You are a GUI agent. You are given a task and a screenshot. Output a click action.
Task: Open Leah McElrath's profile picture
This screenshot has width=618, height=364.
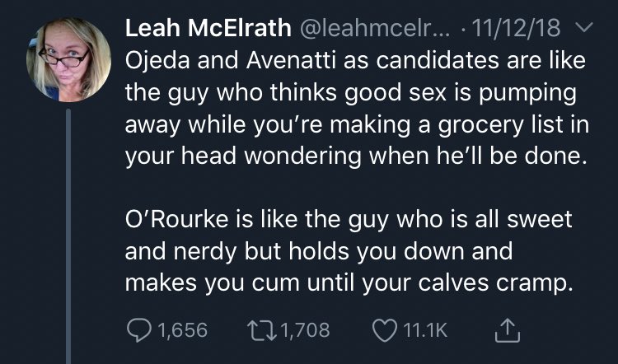tap(70, 60)
